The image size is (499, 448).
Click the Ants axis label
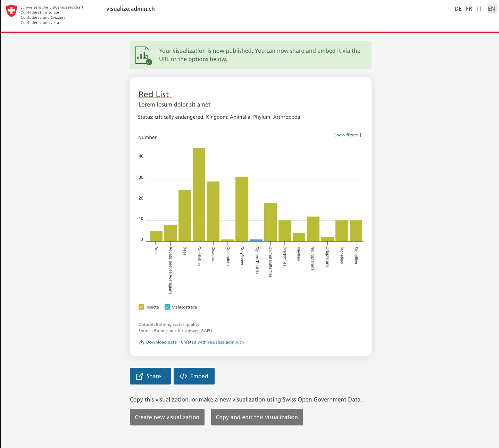tap(156, 250)
